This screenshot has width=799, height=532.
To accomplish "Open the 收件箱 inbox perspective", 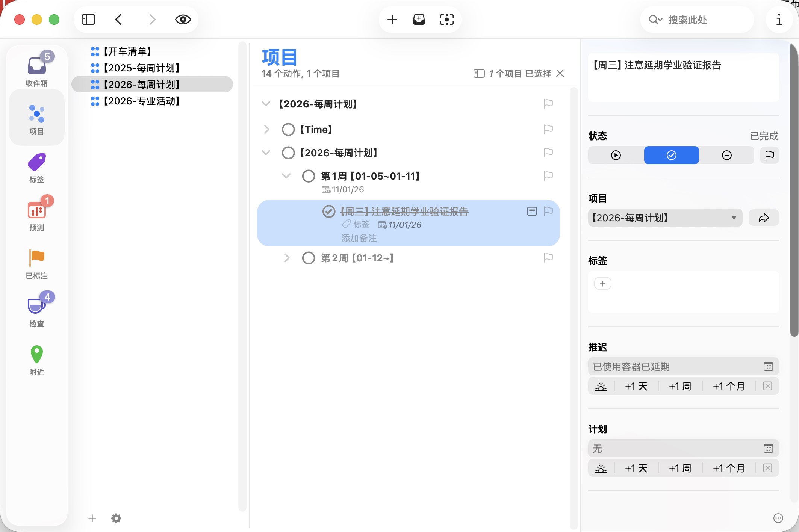I will (x=36, y=69).
